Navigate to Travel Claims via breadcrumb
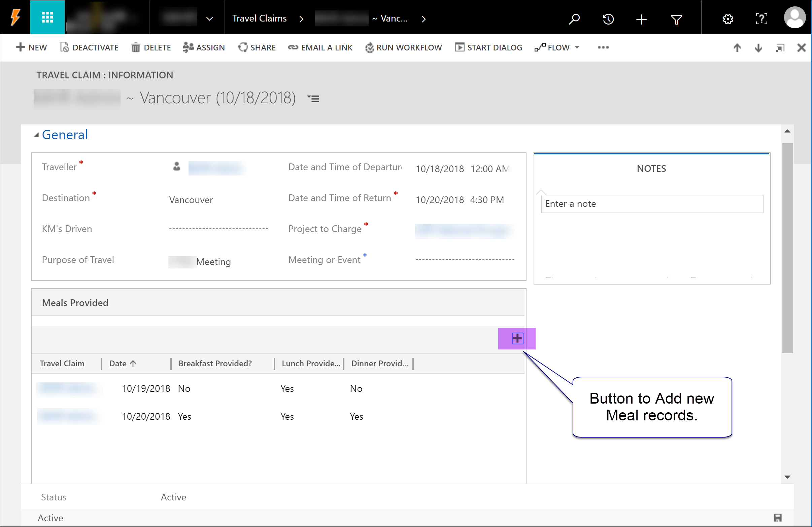Image resolution: width=812 pixels, height=527 pixels. point(260,18)
